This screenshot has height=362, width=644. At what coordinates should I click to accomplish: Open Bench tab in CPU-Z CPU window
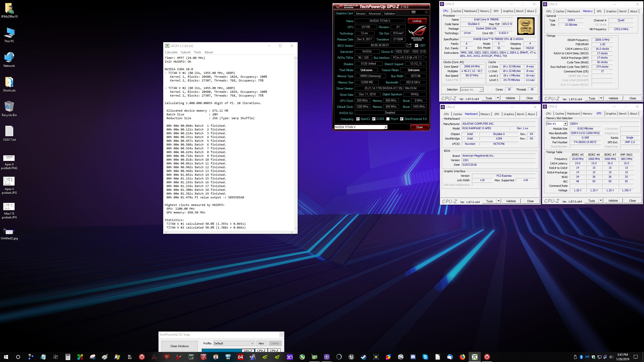520,11
